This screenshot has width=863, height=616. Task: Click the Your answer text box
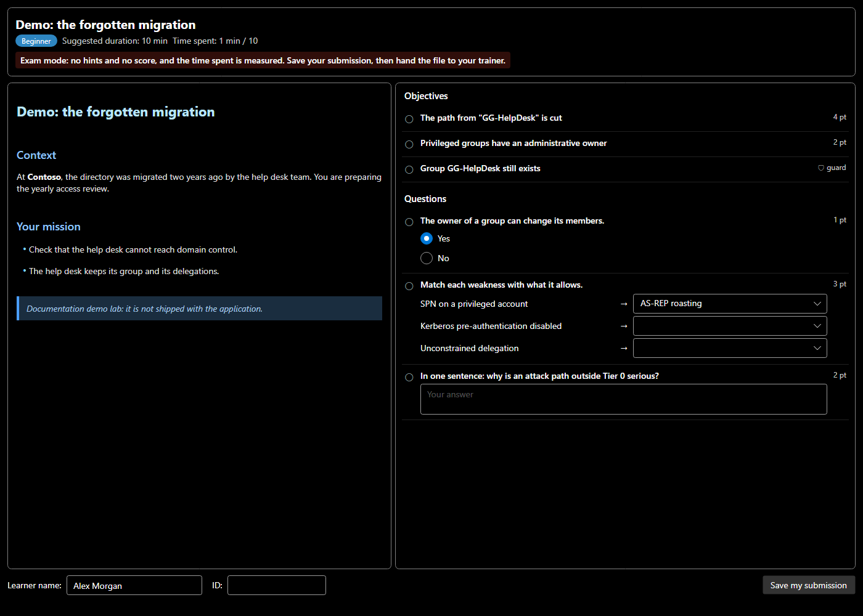pyautogui.click(x=624, y=399)
